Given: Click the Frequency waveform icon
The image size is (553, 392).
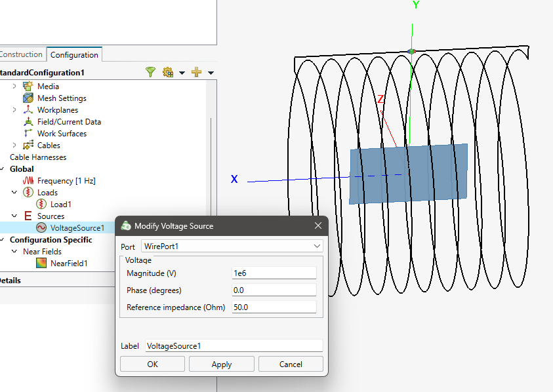Looking at the screenshot, I should [28, 180].
